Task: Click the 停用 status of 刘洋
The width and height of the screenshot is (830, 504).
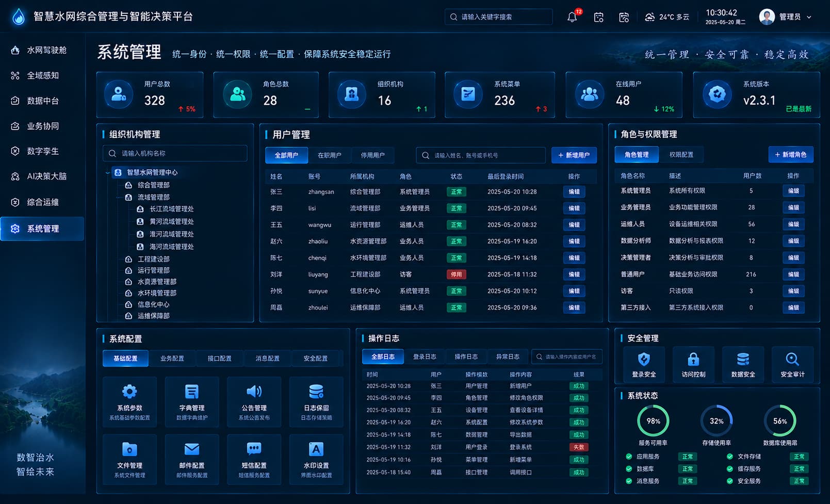Action: (457, 274)
